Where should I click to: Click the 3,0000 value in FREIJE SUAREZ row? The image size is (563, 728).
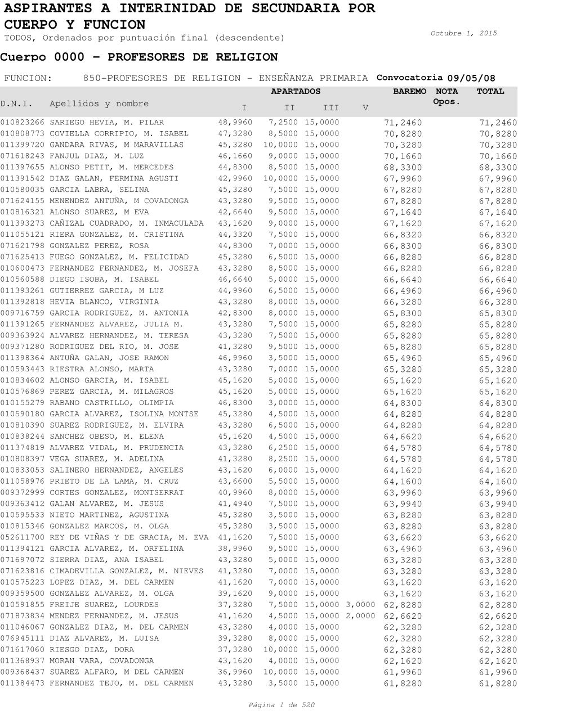(360, 605)
